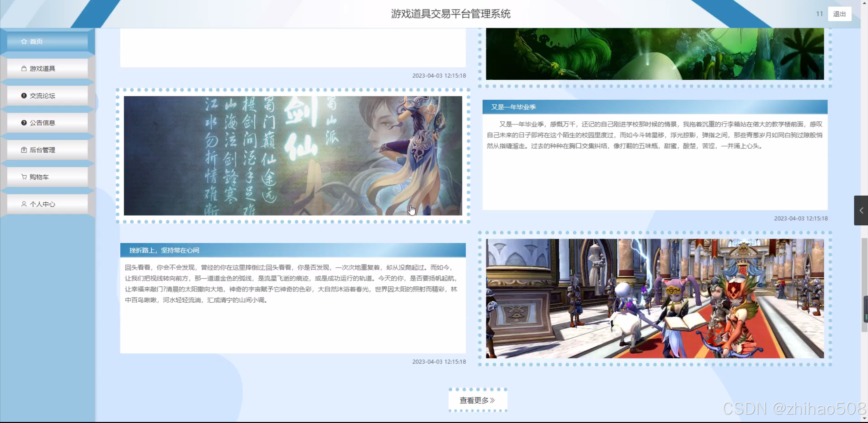
Task: Click the notification count 11 in header
Action: (820, 14)
